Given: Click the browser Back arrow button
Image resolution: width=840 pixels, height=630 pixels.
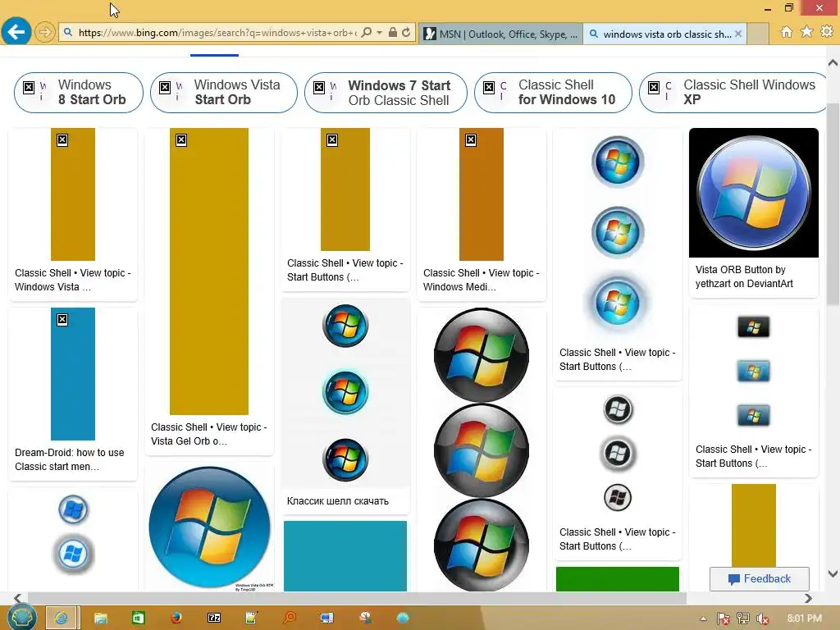Looking at the screenshot, I should (x=16, y=32).
